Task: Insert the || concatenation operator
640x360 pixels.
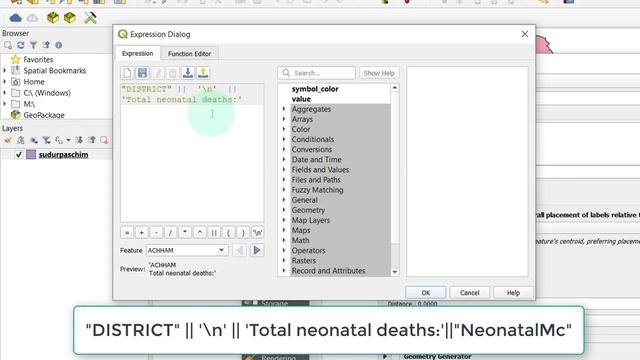Action: (214, 233)
